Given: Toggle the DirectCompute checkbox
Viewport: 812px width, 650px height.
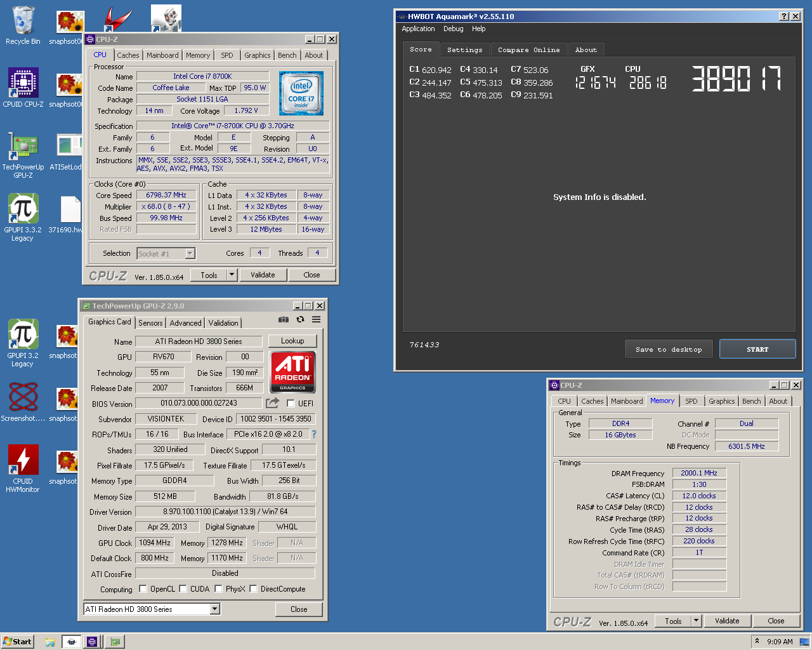Looking at the screenshot, I should (x=253, y=588).
